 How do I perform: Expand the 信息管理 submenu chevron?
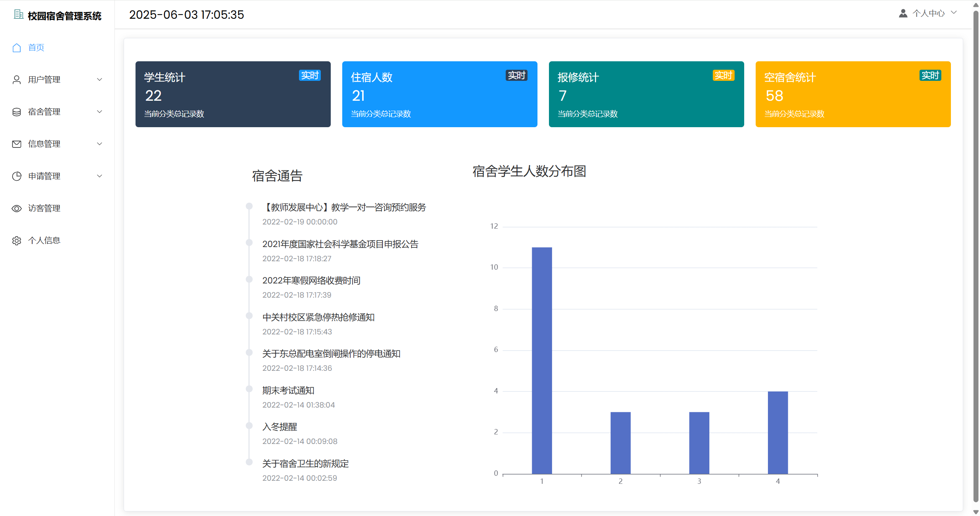(100, 144)
